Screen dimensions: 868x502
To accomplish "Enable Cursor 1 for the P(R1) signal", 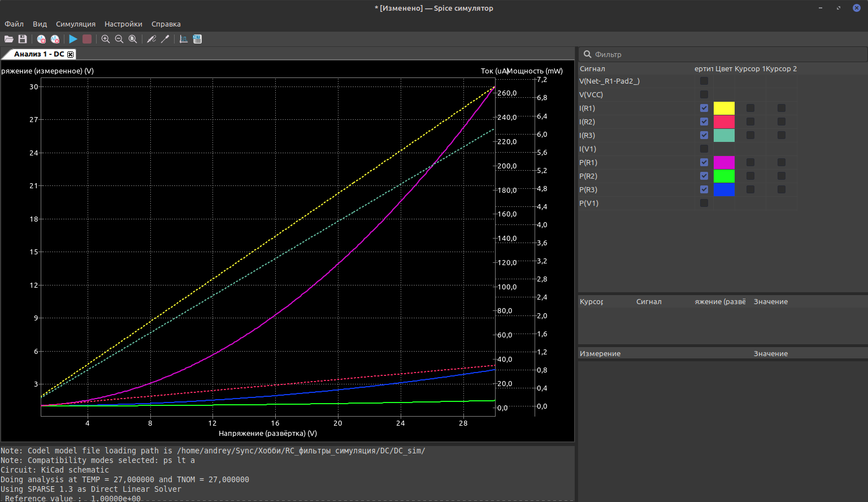I will tap(750, 162).
